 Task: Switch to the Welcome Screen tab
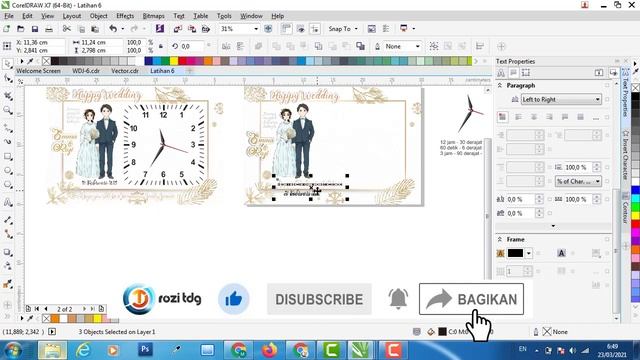[38, 71]
